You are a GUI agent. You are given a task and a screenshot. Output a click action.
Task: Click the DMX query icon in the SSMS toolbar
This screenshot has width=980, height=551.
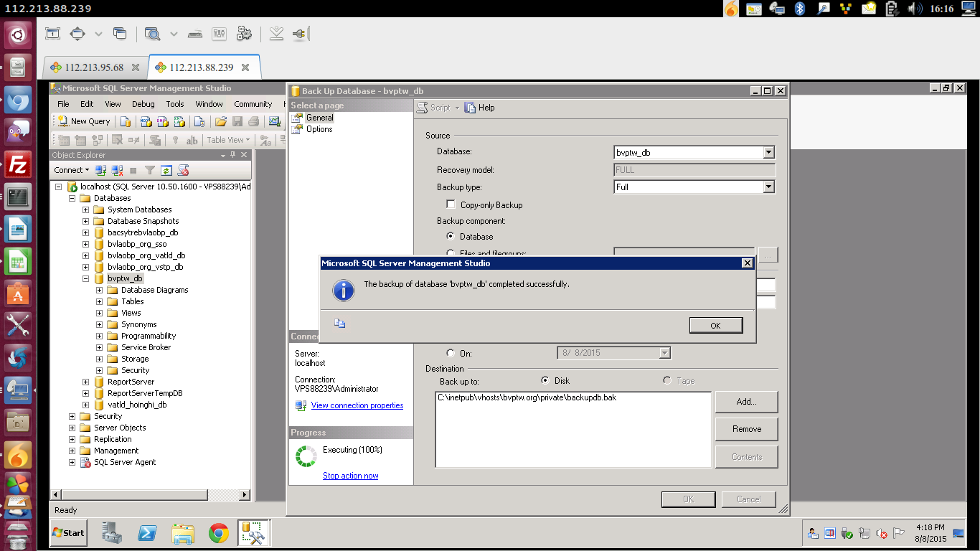(163, 121)
